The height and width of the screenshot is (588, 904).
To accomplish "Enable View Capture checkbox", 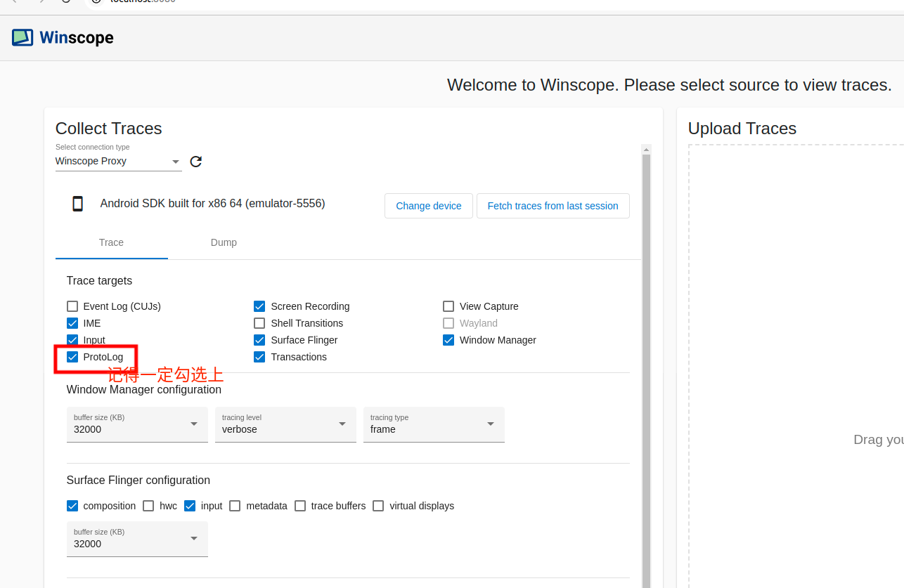I will [x=448, y=306].
